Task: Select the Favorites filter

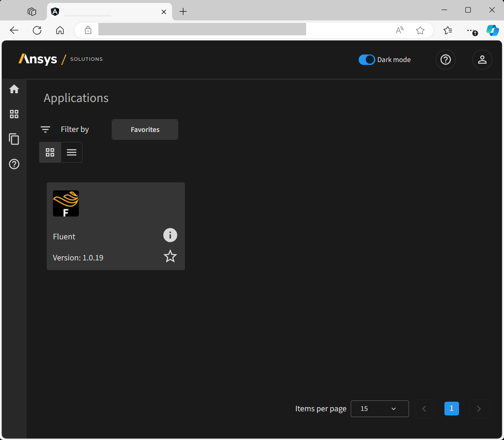Action: coord(145,129)
